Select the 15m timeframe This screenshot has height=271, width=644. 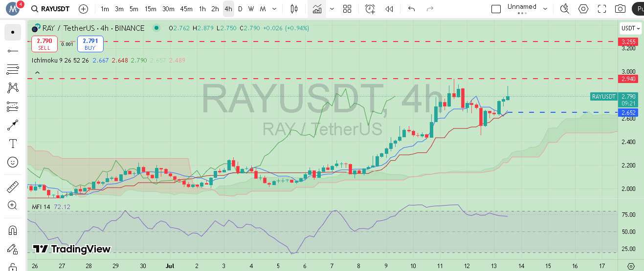click(x=151, y=9)
